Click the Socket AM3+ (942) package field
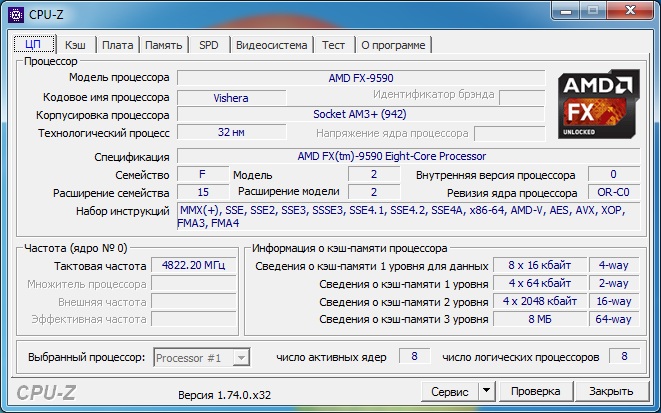This screenshot has height=413, width=661. click(x=361, y=114)
